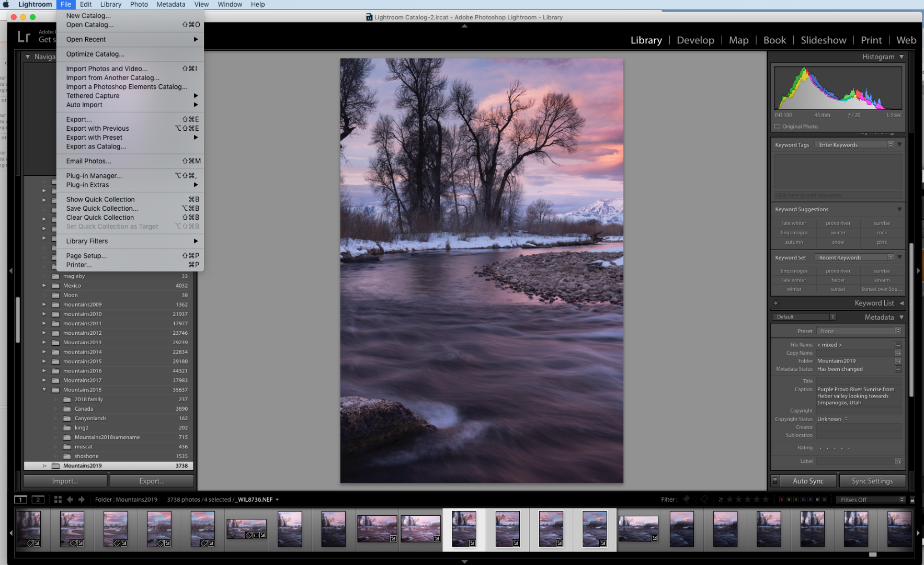
Task: Click the Caption text field
Action: coord(859,396)
